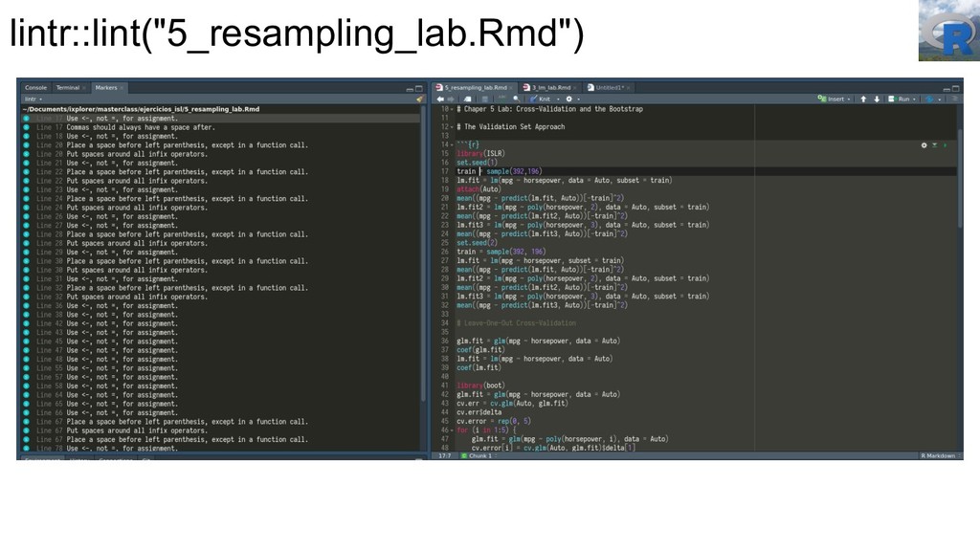The width and height of the screenshot is (980, 551).
Task: Switch to 5_resampling_lab.Rmd editor tab
Action: coord(476,87)
